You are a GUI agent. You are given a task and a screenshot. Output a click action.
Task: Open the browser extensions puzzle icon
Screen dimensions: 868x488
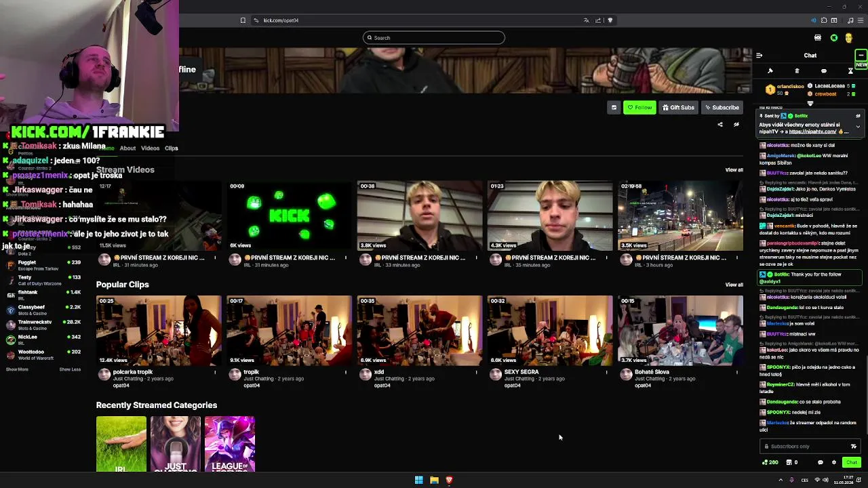pyautogui.click(x=824, y=20)
